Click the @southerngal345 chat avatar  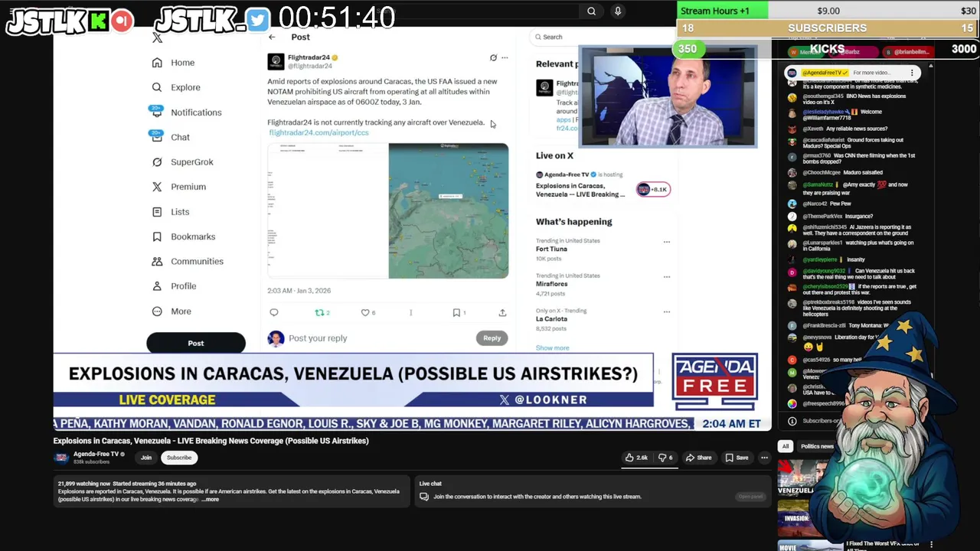pyautogui.click(x=792, y=97)
